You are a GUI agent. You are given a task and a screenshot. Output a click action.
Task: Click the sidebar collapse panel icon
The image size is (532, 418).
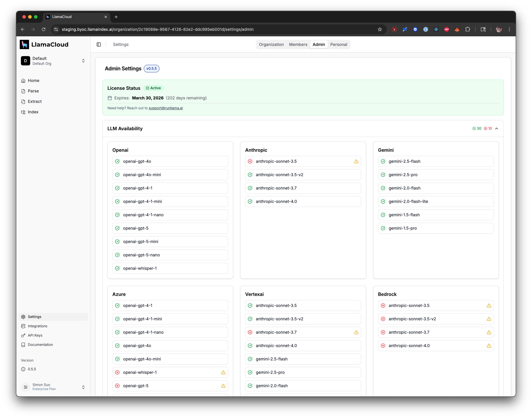point(99,44)
